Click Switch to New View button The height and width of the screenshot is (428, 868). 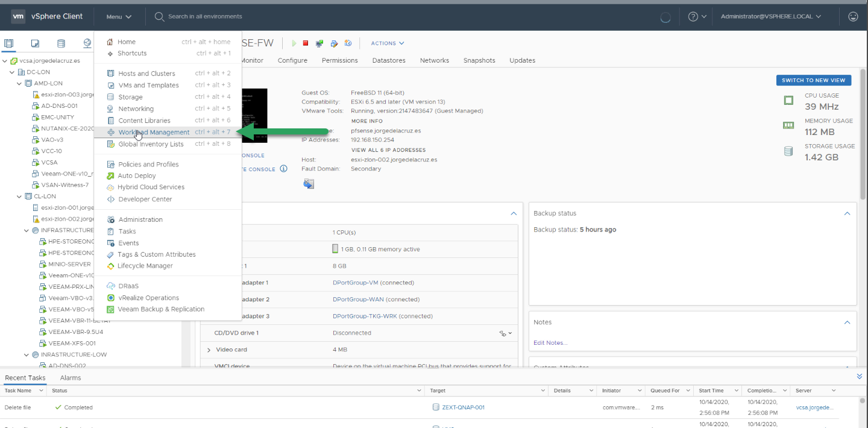pos(814,80)
